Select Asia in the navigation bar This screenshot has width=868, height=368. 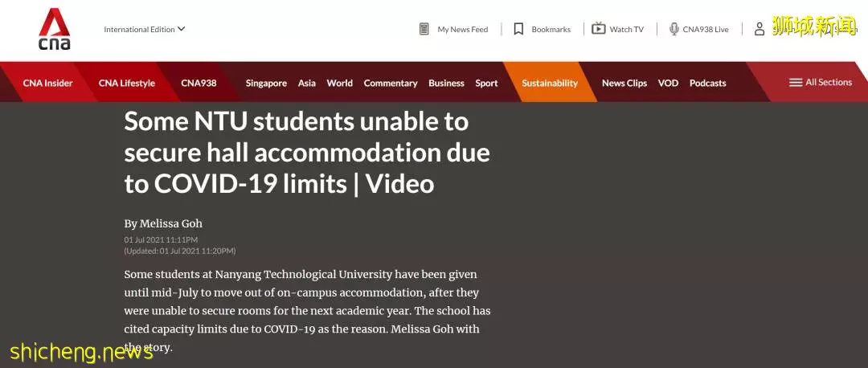(x=307, y=83)
